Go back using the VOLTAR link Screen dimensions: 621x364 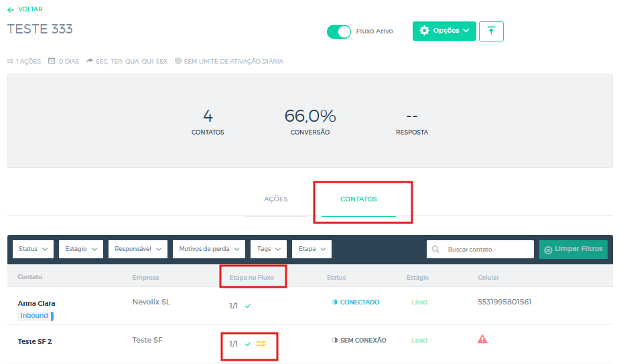(x=25, y=9)
